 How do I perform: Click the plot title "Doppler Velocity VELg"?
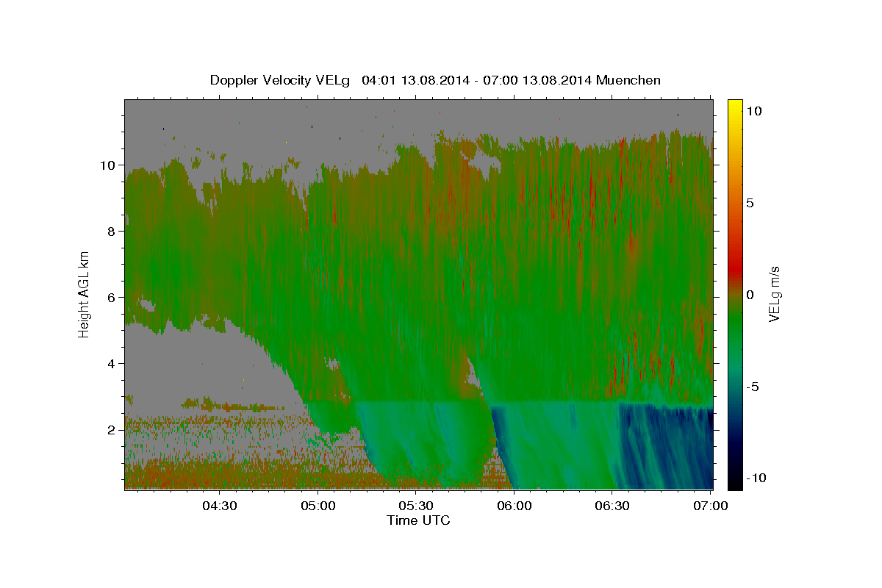282,80
